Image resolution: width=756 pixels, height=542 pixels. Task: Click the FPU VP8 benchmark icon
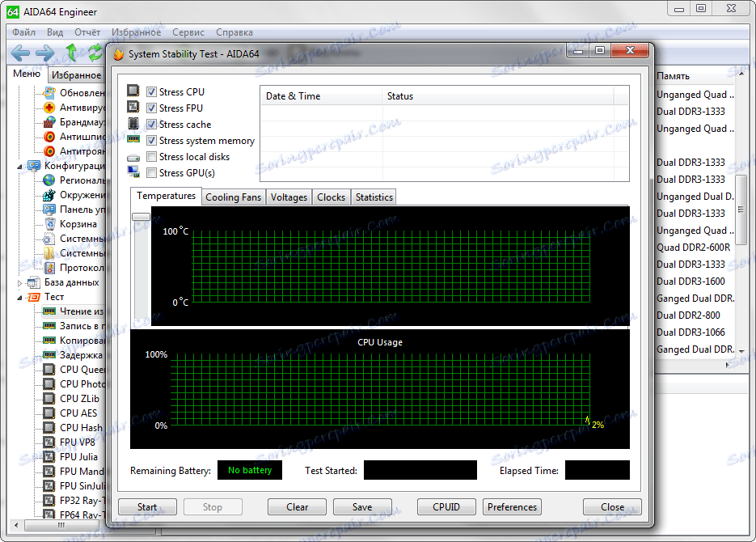pos(50,442)
